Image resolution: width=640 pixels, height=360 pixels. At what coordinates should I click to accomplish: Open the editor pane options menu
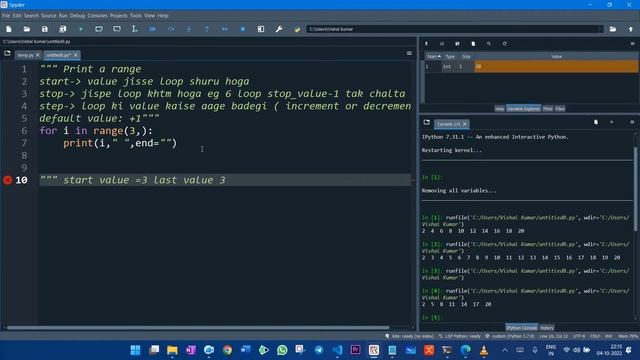(409, 53)
